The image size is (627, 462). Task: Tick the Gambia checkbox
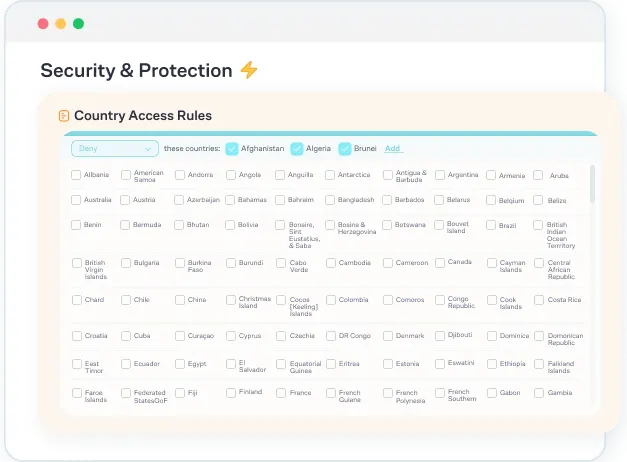[x=539, y=393]
